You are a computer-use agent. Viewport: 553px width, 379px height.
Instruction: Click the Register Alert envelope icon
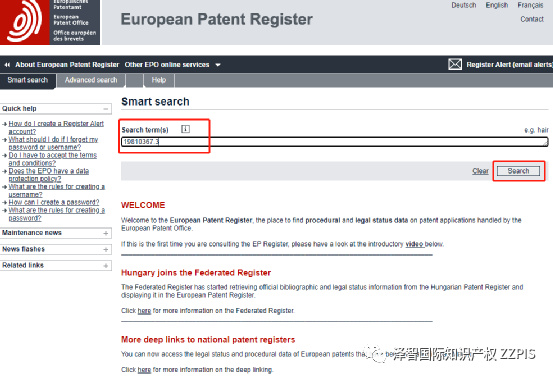pyautogui.click(x=455, y=64)
